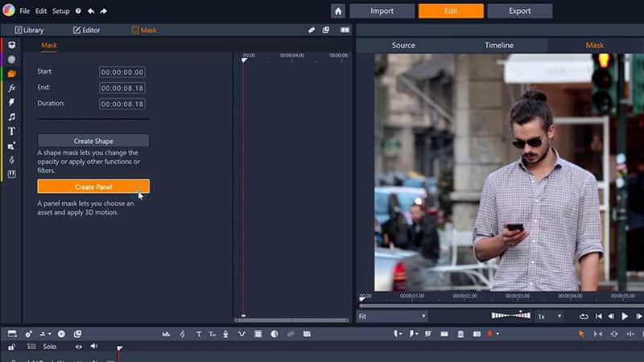Expand the red marker dropdown arrow

coord(498,334)
